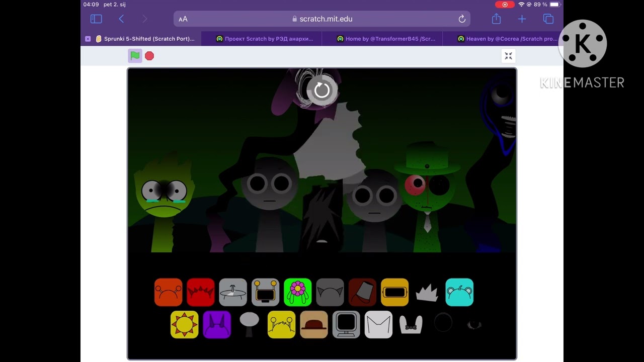Screen dimensions: 644x362
Task: Switch to the Sprunki 5-Shifted tab
Action: click(141, 39)
